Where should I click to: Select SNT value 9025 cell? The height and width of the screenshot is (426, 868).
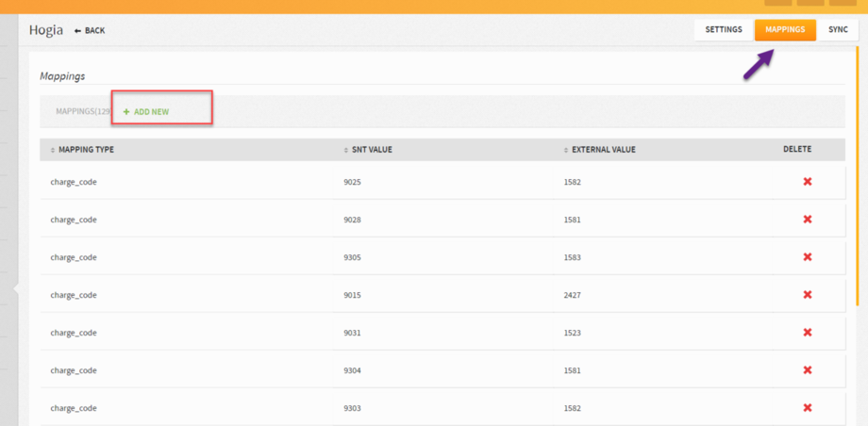tap(352, 182)
